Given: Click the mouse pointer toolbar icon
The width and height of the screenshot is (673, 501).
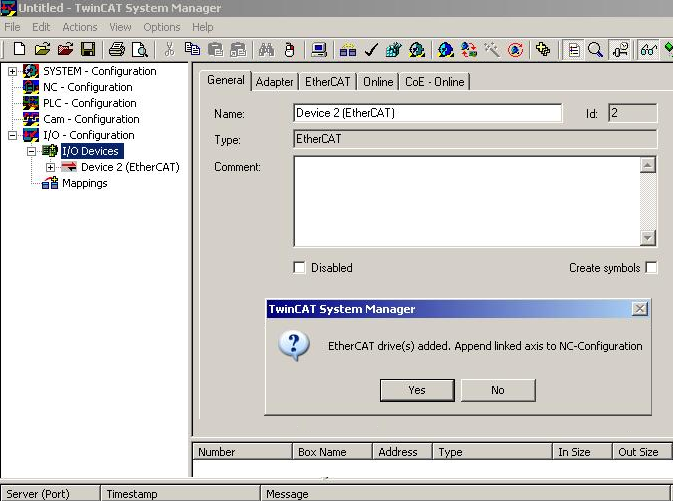Looking at the screenshot, I should [290, 50].
